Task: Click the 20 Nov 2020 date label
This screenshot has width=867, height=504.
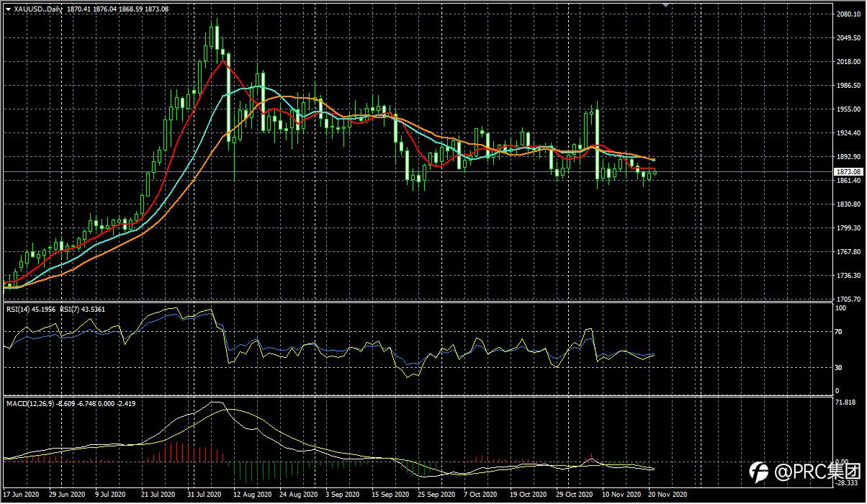Action: tap(666, 495)
